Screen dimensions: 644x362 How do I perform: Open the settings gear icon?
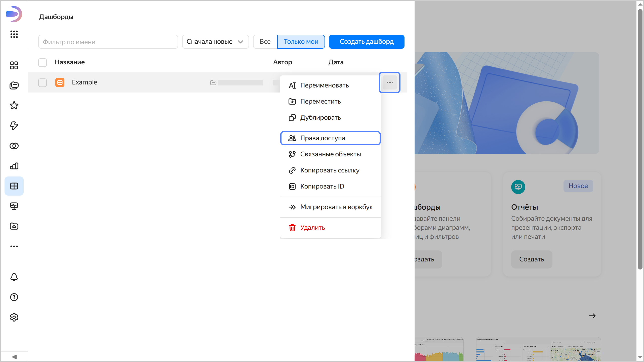[14, 317]
